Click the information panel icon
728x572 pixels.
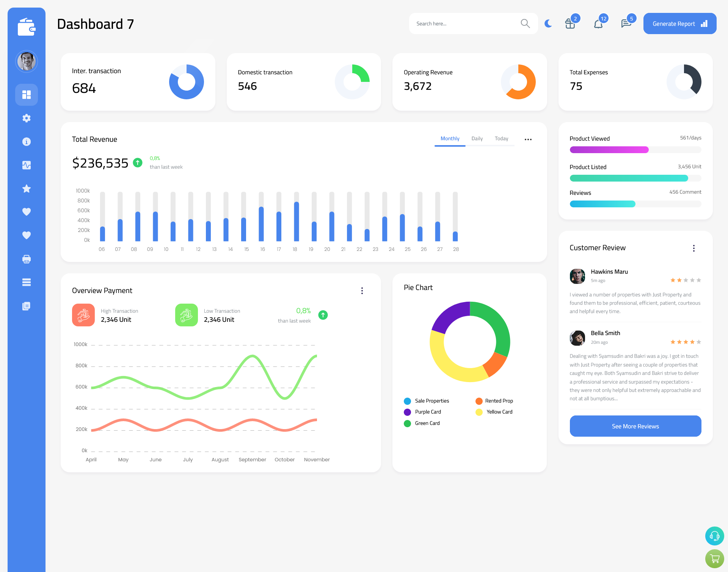coord(26,142)
